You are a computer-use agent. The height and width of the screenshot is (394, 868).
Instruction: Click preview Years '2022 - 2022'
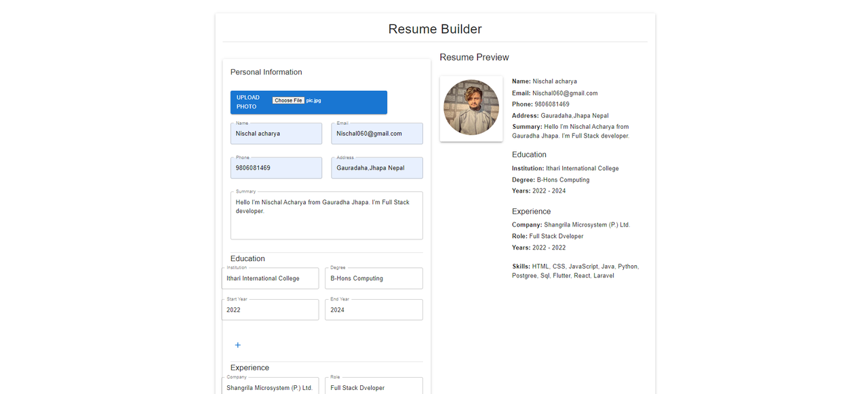point(539,248)
